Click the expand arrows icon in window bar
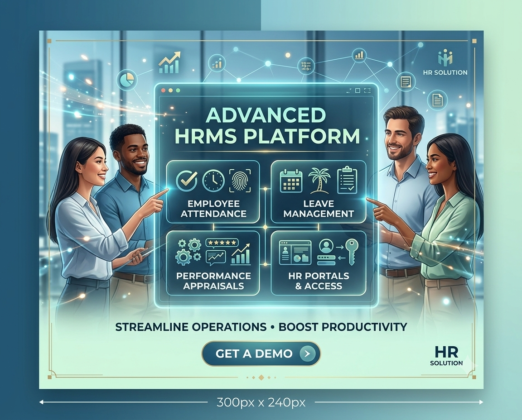Screen dimensions: 522x420 point(349,91)
